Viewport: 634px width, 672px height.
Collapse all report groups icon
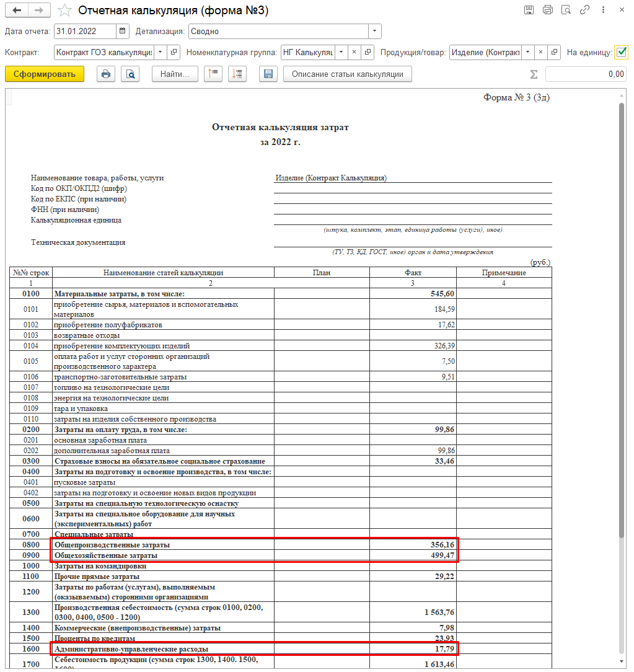214,74
